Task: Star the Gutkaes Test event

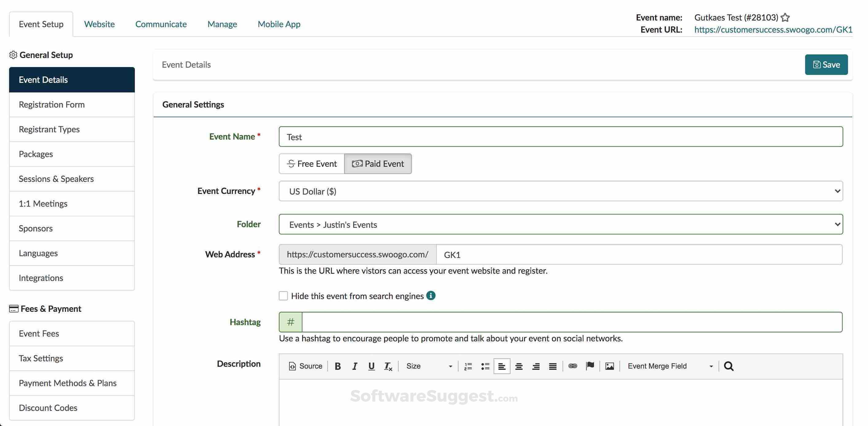Action: click(785, 17)
